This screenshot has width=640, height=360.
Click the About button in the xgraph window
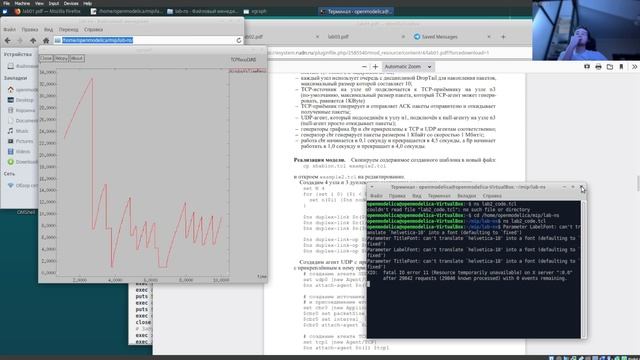[77, 58]
